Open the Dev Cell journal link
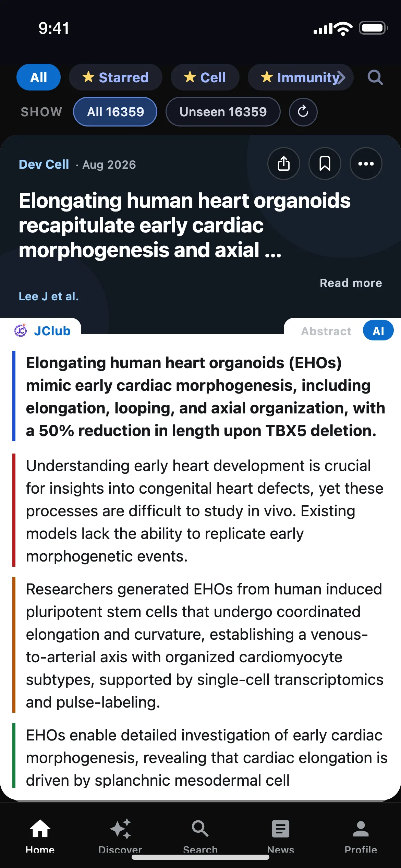The image size is (401, 868). [44, 165]
